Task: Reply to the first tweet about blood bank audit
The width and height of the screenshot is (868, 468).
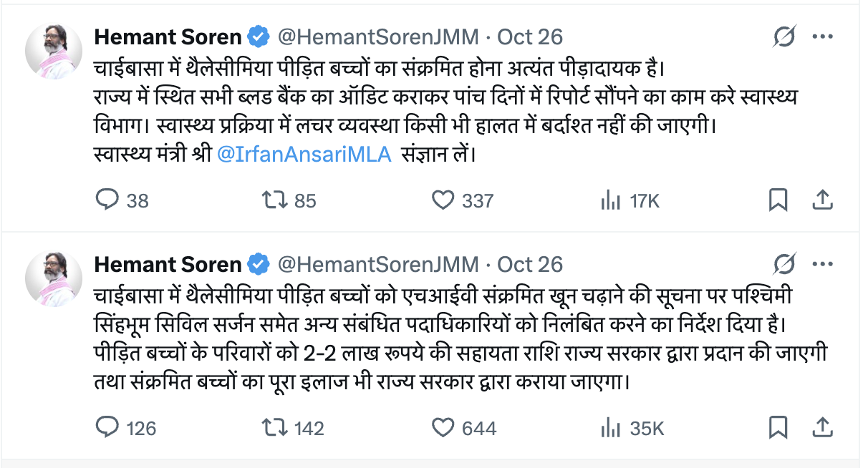Action: (107, 200)
